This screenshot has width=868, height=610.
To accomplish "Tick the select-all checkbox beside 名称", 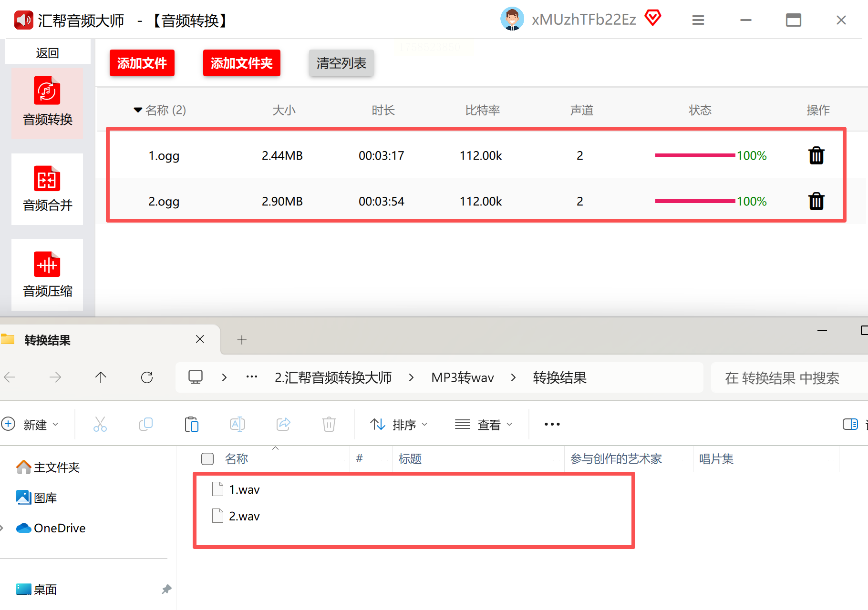I will point(207,459).
